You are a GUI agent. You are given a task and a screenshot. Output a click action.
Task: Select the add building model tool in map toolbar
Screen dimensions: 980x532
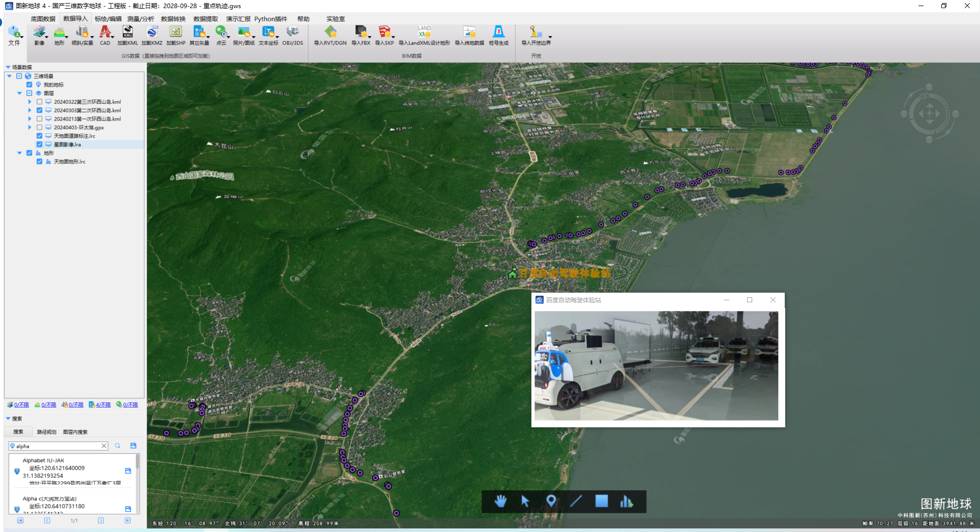(627, 502)
